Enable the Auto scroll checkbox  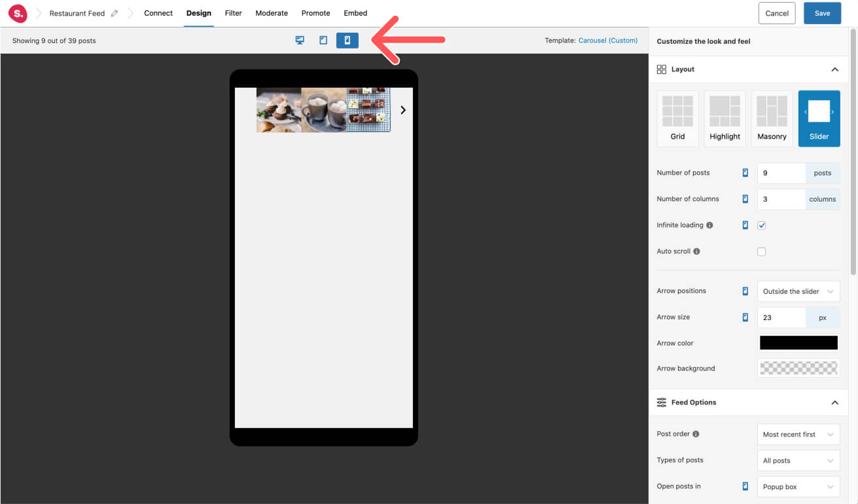pos(761,251)
